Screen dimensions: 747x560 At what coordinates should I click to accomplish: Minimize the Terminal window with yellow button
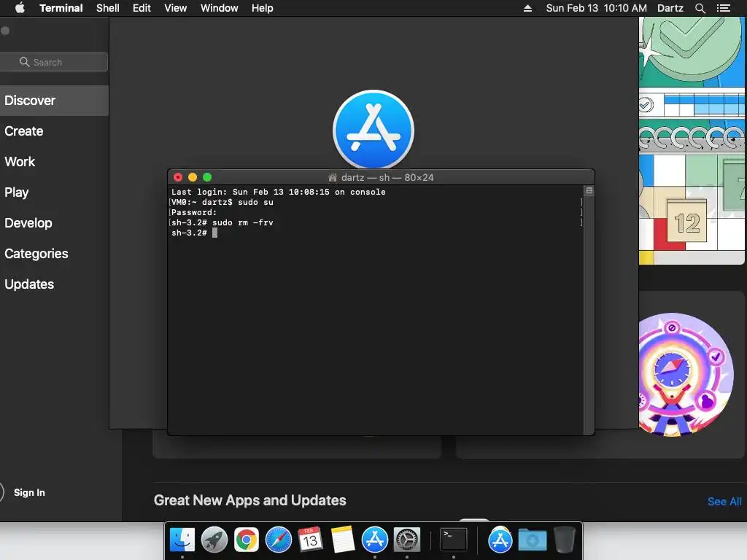pos(193,177)
